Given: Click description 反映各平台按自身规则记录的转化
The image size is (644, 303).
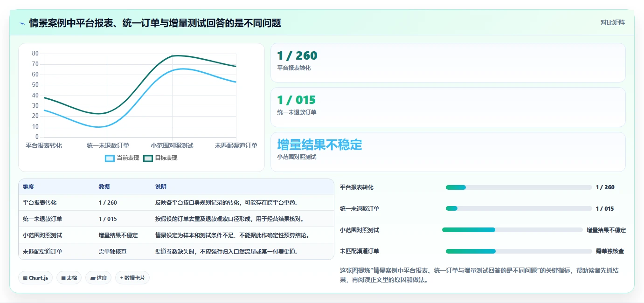Looking at the screenshot, I should point(198,203).
